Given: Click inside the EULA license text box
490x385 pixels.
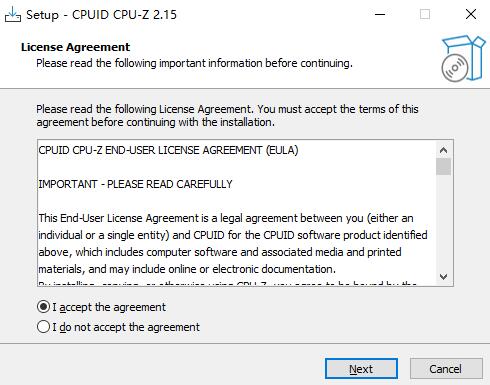Looking at the screenshot, I should tap(236, 213).
